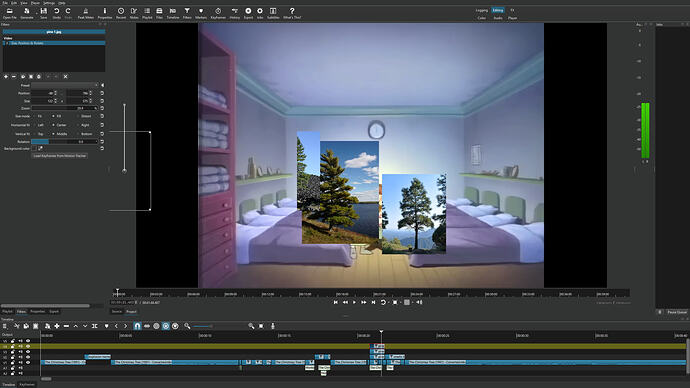Viewport: 690px width, 388px height.
Task: Click the record audio microphone icon
Action: point(273,326)
